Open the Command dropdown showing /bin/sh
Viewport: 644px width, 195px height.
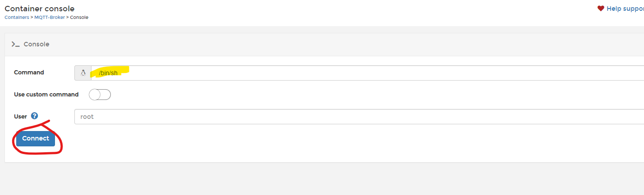tap(367, 73)
